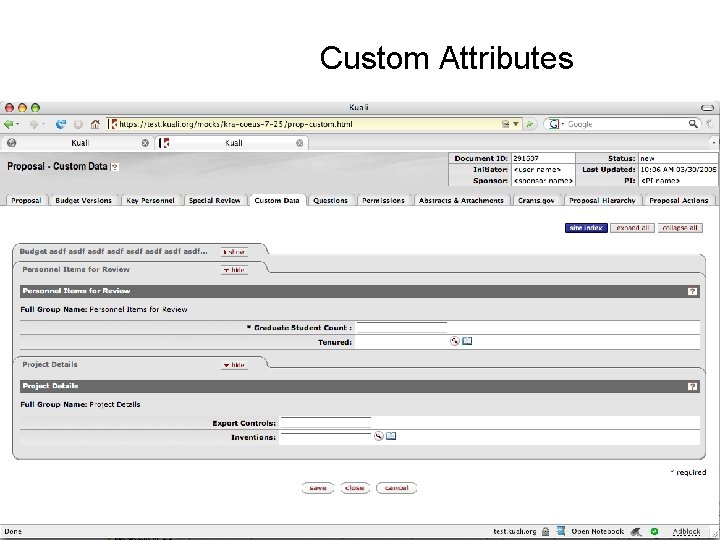Open help icon on Personnel Items for Review header

(692, 291)
